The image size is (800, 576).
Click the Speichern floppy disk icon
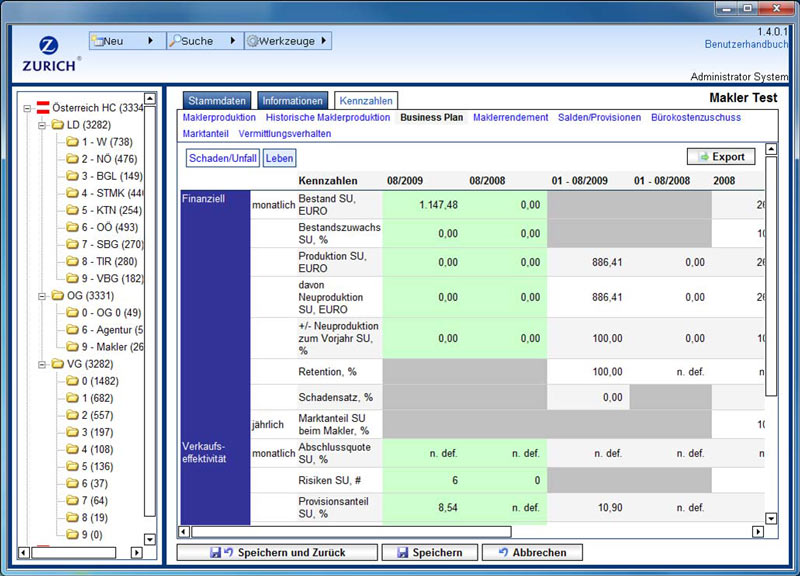coord(402,553)
